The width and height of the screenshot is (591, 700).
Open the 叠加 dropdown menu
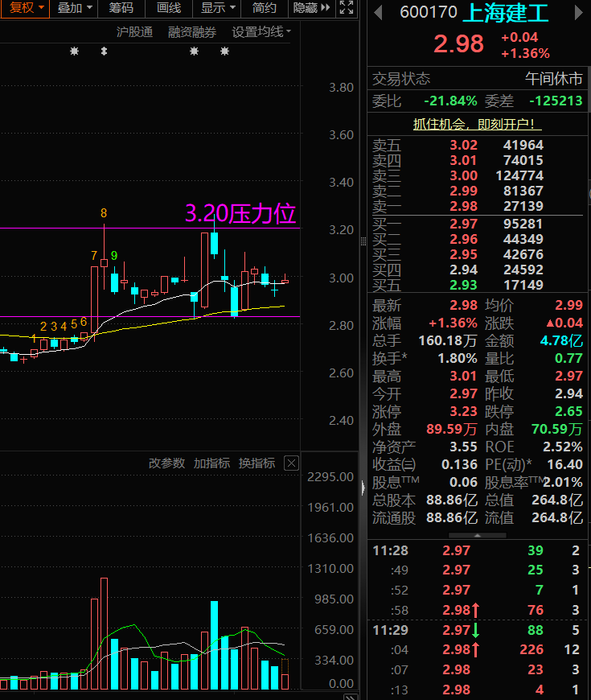click(x=74, y=8)
